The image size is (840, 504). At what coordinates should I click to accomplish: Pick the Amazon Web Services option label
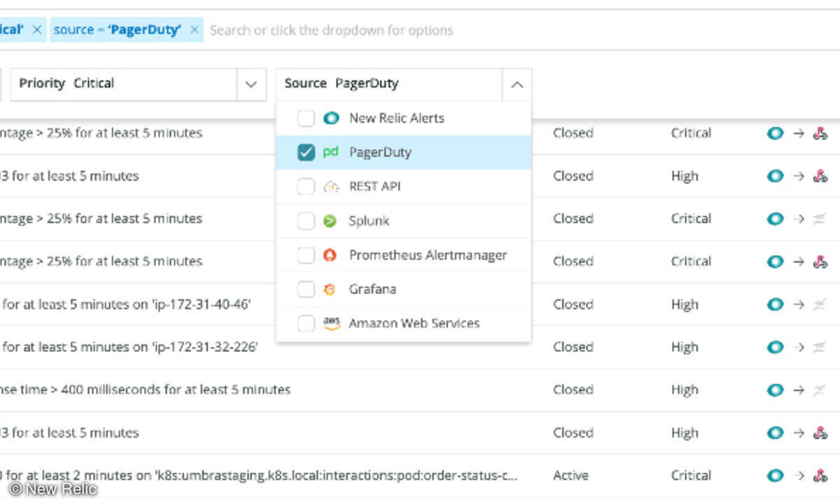pos(414,323)
